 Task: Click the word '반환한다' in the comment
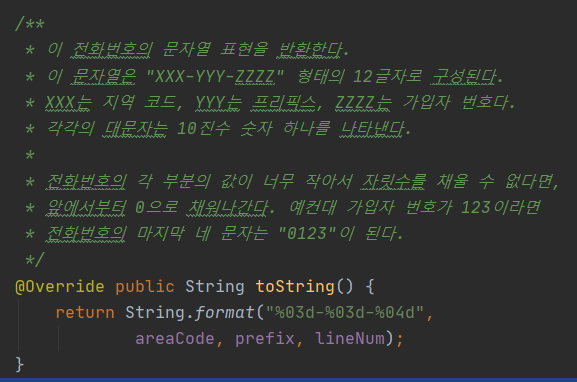point(309,50)
